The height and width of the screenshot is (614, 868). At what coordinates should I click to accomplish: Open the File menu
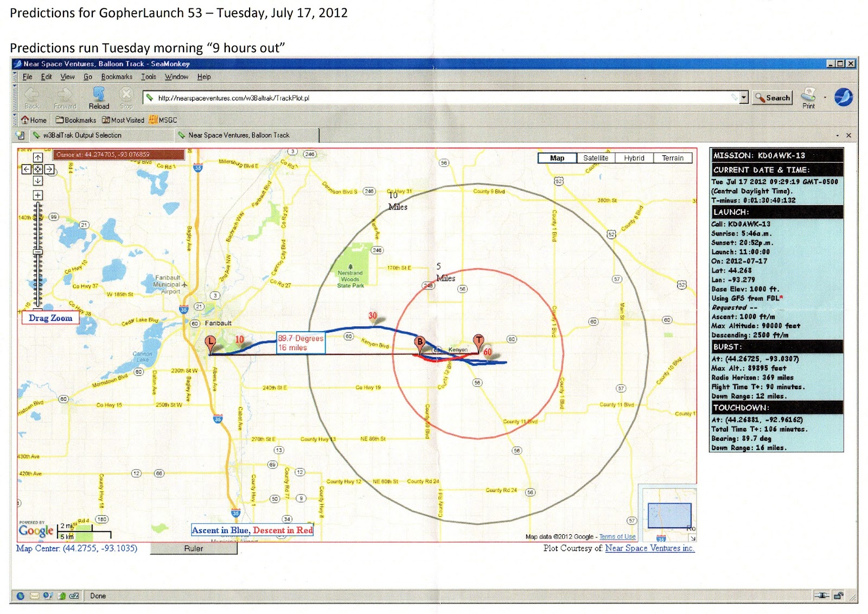pos(28,77)
